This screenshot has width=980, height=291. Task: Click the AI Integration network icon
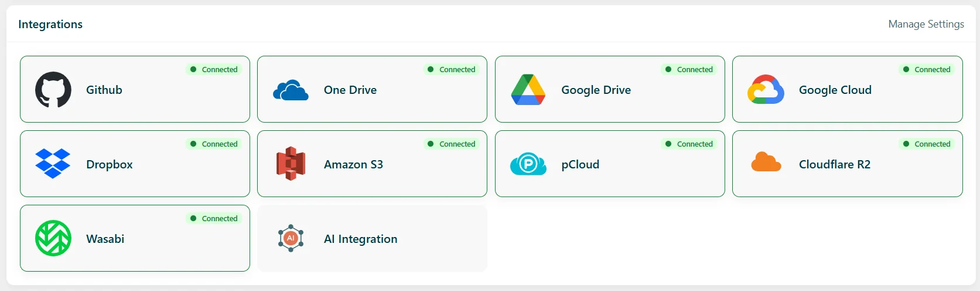point(291,238)
